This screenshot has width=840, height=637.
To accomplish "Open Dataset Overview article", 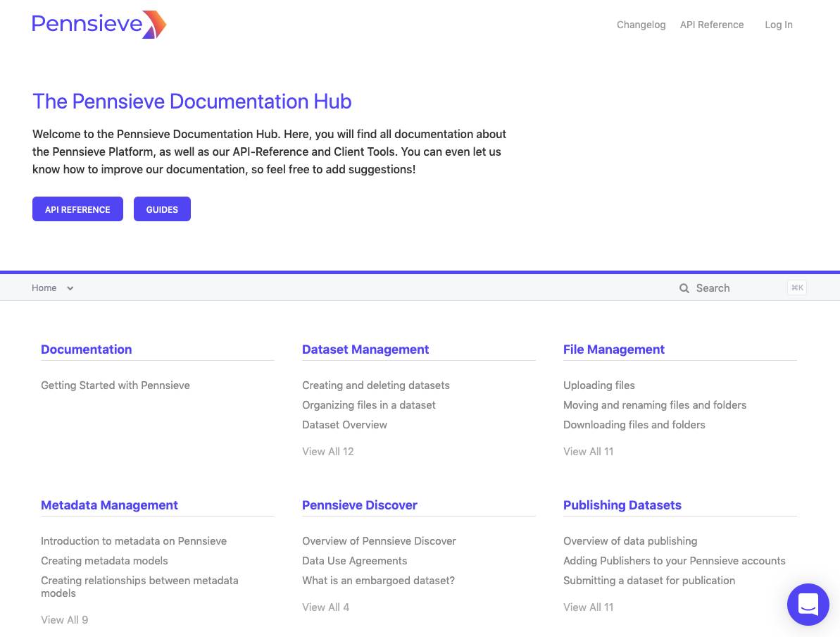I will tap(344, 425).
